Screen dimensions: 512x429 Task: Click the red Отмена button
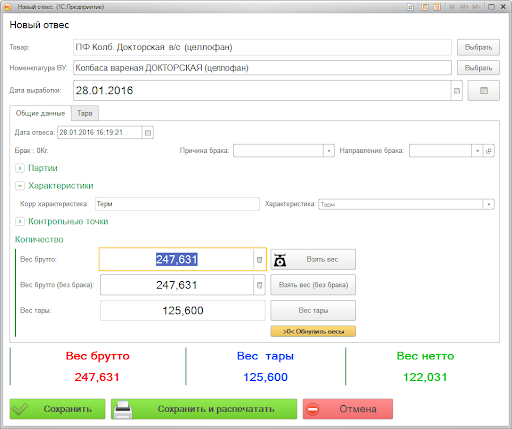(348, 409)
